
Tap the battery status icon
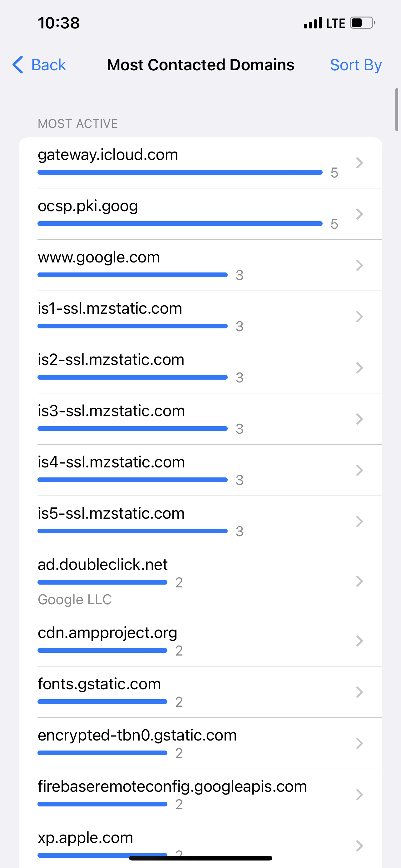tap(362, 23)
